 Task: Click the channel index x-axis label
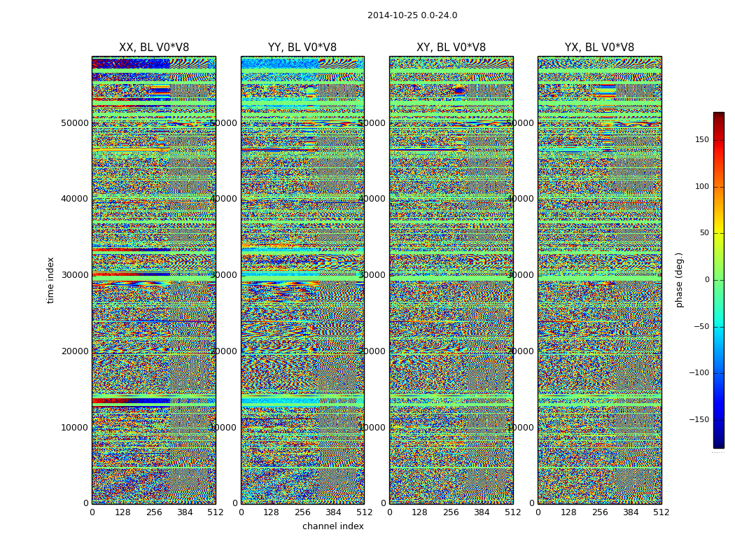click(332, 526)
